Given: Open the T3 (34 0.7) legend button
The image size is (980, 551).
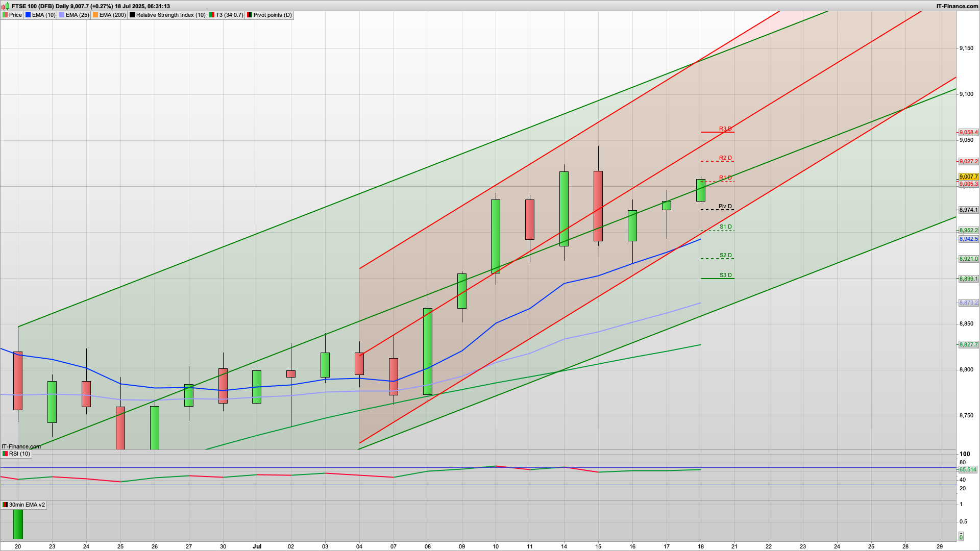Looking at the screenshot, I should [x=226, y=15].
